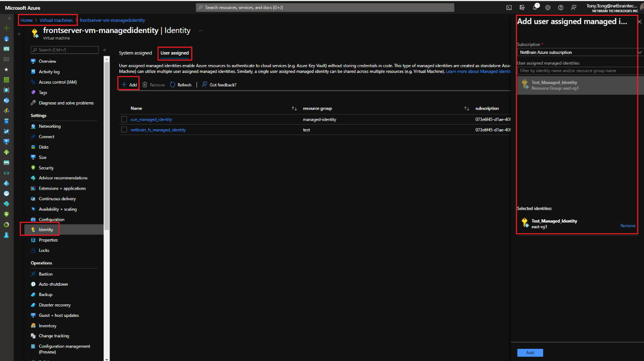Select Test_Managed_Identity in the identities list
The image size is (644, 361).
580,85
